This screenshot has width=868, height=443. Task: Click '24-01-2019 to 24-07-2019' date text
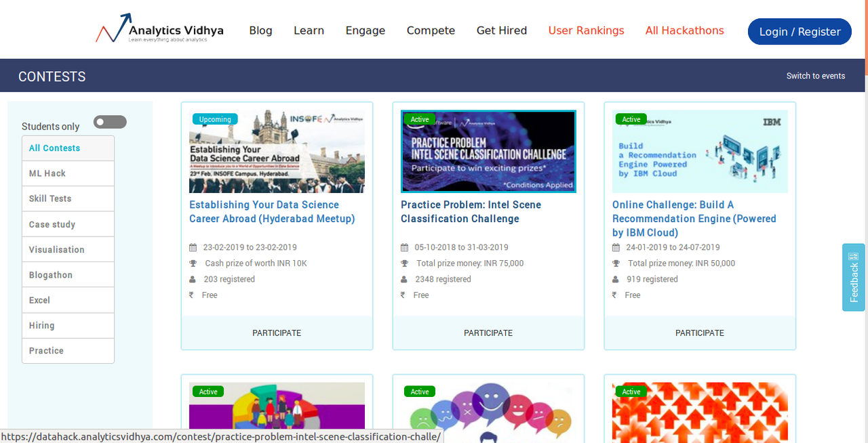pos(673,247)
